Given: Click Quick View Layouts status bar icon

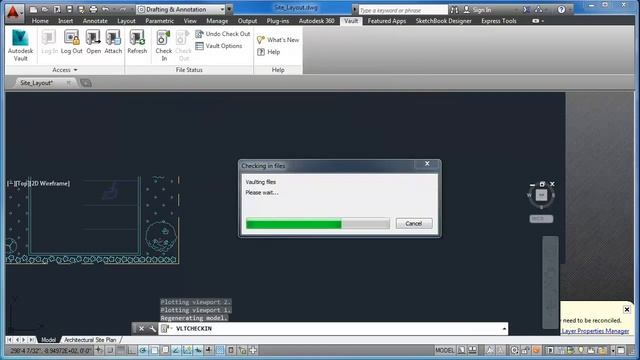Looking at the screenshot, I should [x=462, y=350].
